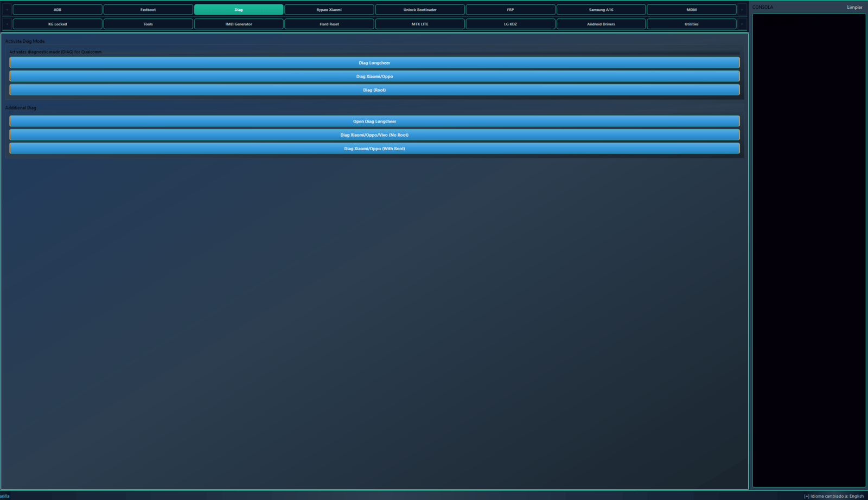The height and width of the screenshot is (500, 868).
Task: Click Diag Xiaomi/Oppo/Vivo (No Root)
Action: click(x=374, y=135)
